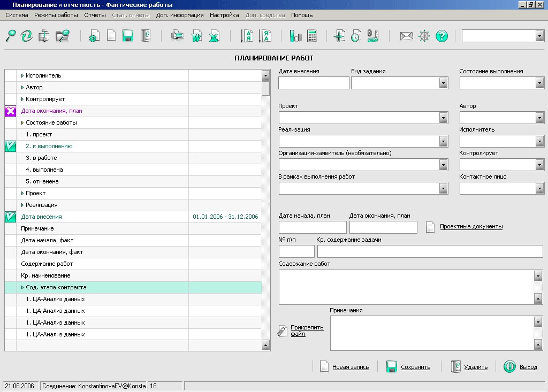
Task: Click the green refresh arrows icon
Action: [x=27, y=36]
